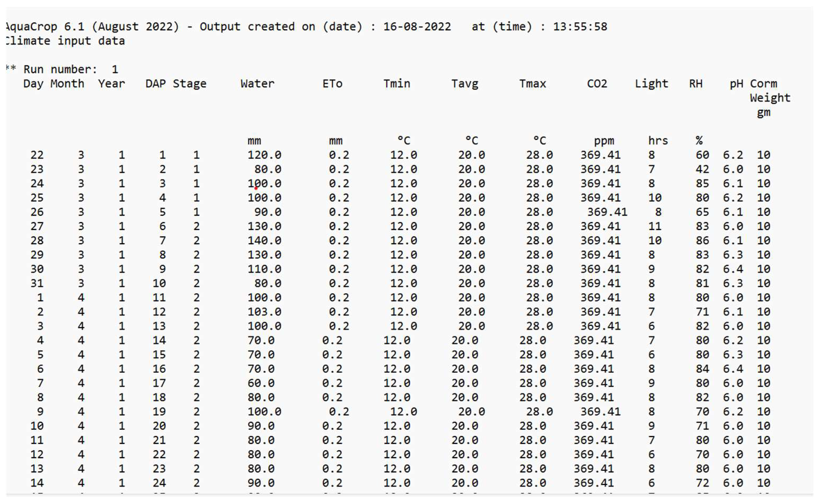Select the 103.0 water value
821x504 pixels.
coord(264,312)
